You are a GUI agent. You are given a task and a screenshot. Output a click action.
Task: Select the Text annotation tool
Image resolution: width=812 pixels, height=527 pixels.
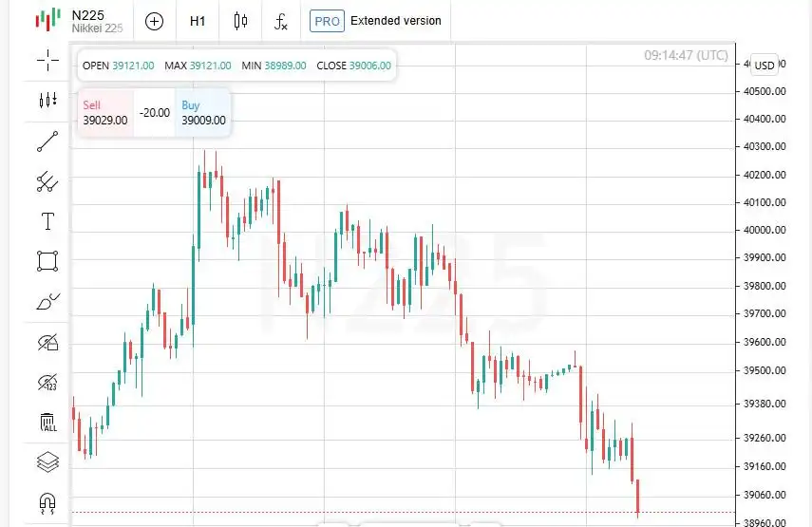coord(47,221)
